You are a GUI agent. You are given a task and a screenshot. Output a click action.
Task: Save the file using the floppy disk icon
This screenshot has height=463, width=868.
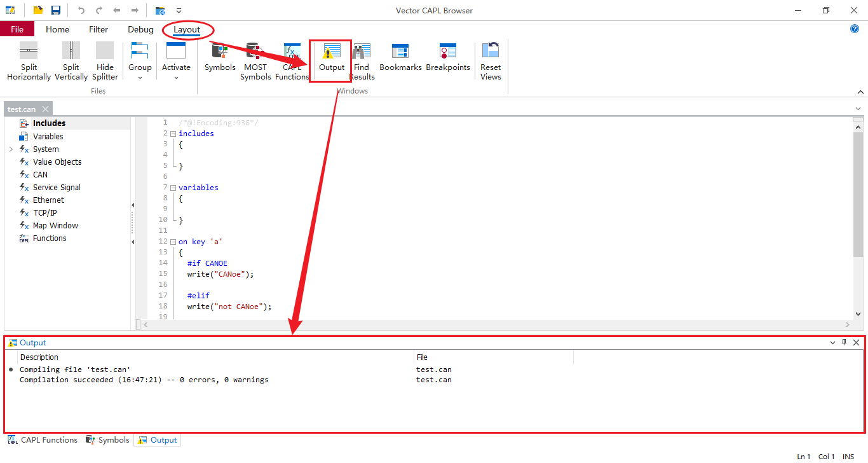[56, 10]
